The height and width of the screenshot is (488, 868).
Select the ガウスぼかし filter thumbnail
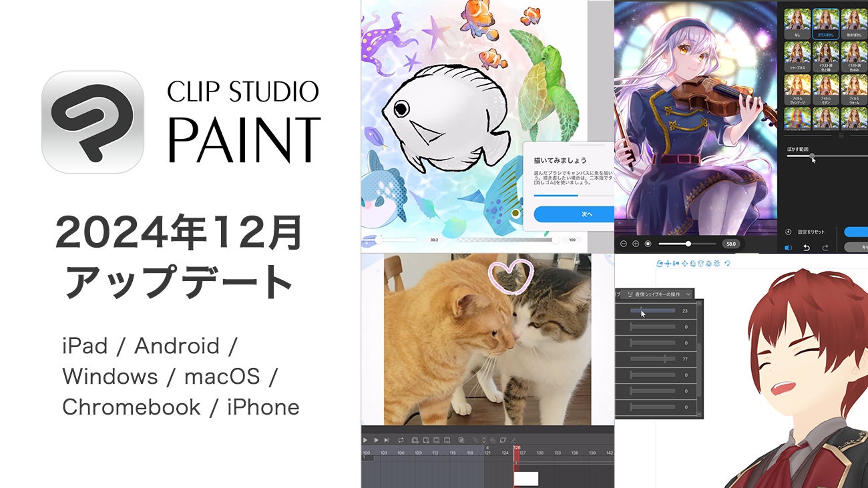[826, 23]
